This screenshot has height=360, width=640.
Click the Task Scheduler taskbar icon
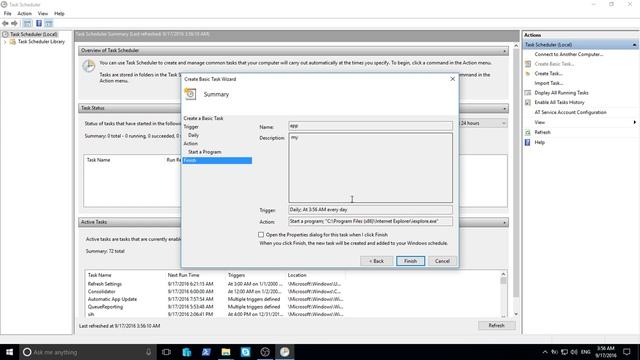click(284, 352)
